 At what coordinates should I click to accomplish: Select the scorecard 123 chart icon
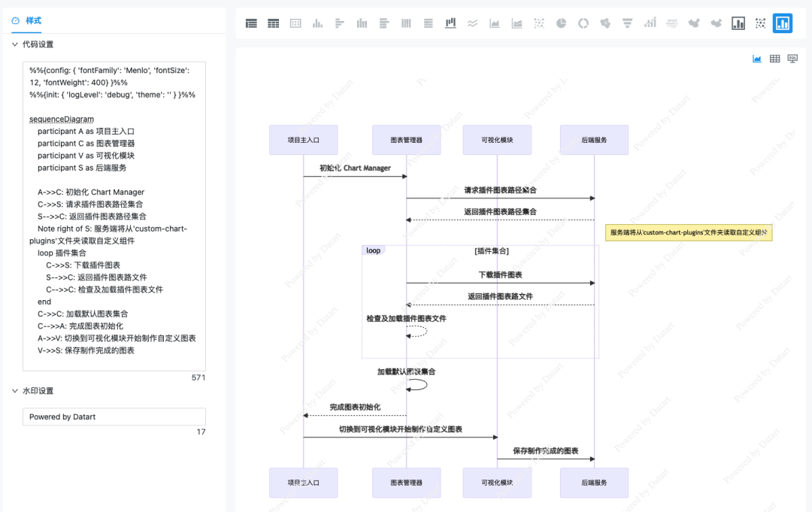[x=295, y=23]
